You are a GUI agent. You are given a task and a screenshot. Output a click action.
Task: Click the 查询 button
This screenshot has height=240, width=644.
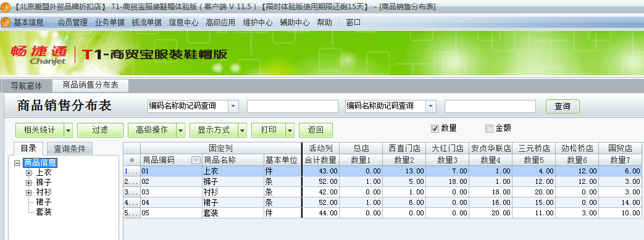[562, 106]
